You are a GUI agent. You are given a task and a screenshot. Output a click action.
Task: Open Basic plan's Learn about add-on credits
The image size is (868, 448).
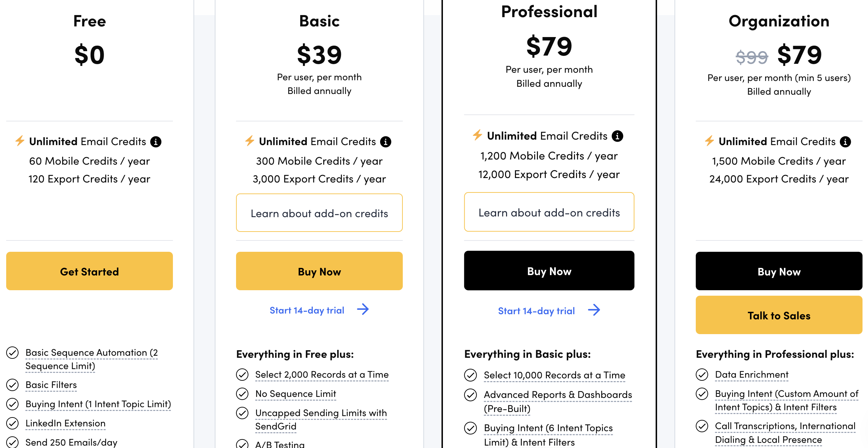319,213
